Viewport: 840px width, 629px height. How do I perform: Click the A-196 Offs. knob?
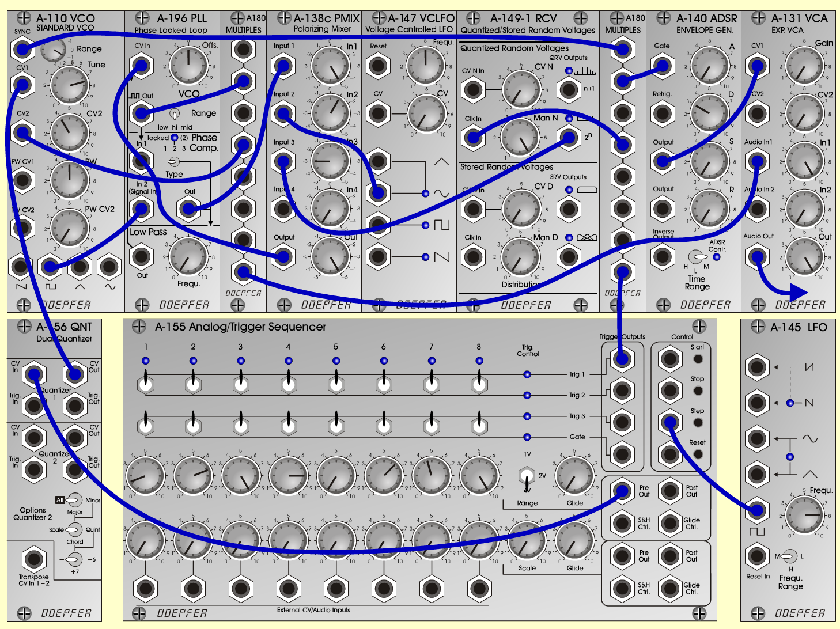click(188, 65)
